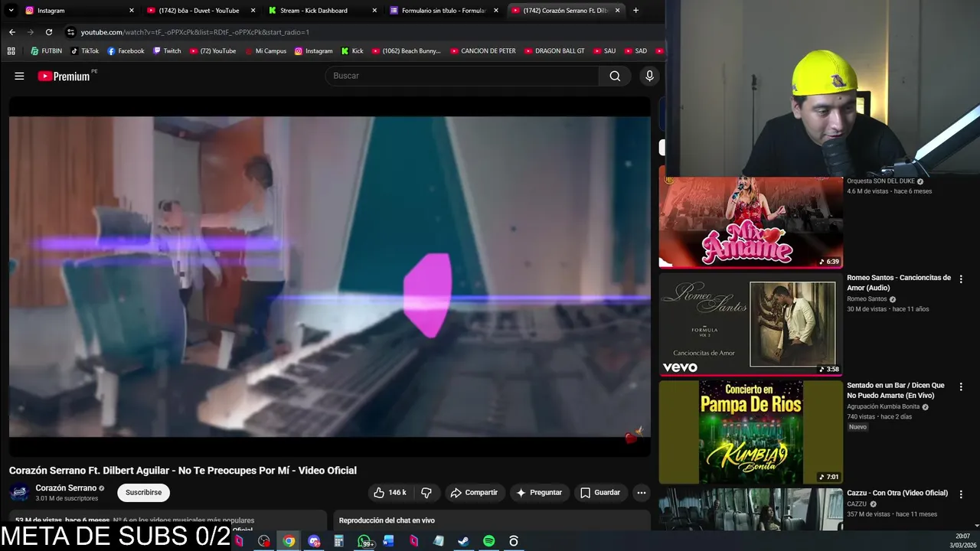The image size is (980, 551).
Task: Start voice search with microphone icon
Action: click(x=649, y=76)
